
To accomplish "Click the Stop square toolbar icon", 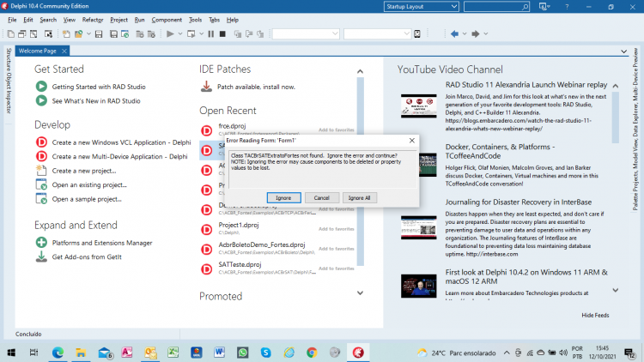I will 222,34.
